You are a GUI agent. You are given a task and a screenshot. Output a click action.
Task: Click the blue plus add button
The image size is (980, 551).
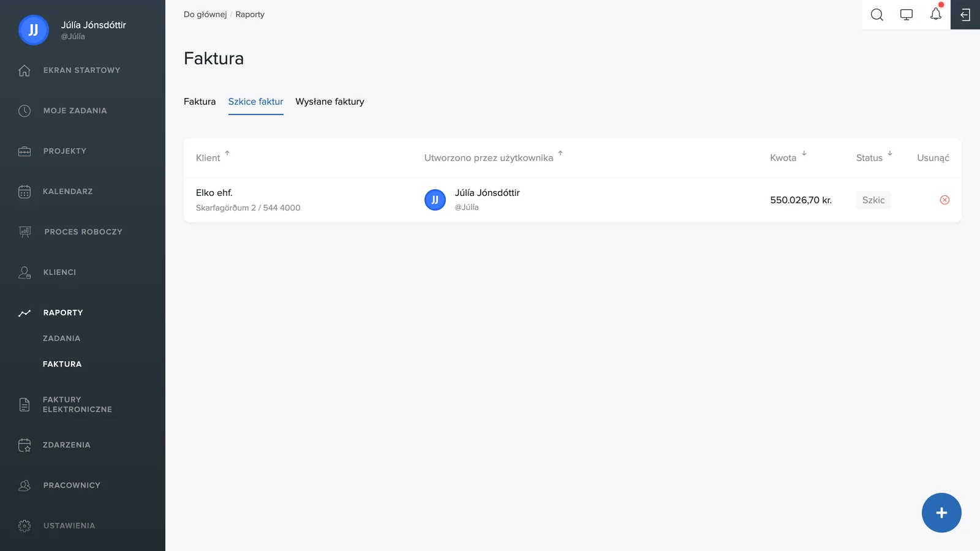(941, 512)
